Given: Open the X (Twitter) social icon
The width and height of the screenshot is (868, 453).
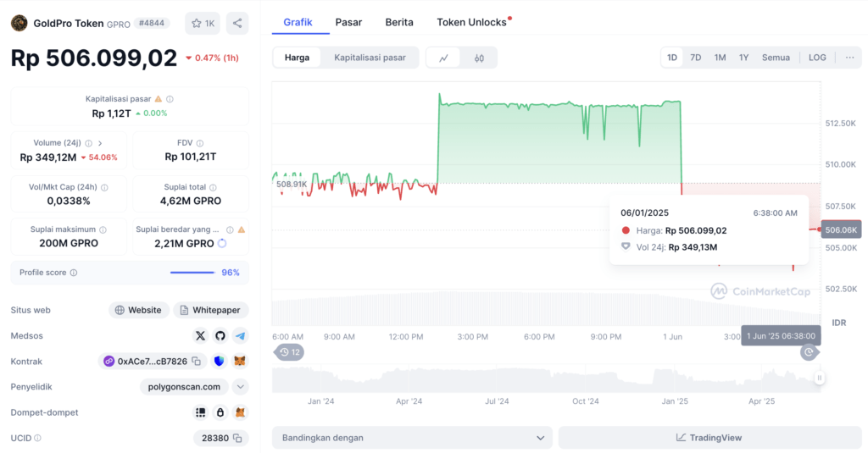Looking at the screenshot, I should click(x=200, y=336).
